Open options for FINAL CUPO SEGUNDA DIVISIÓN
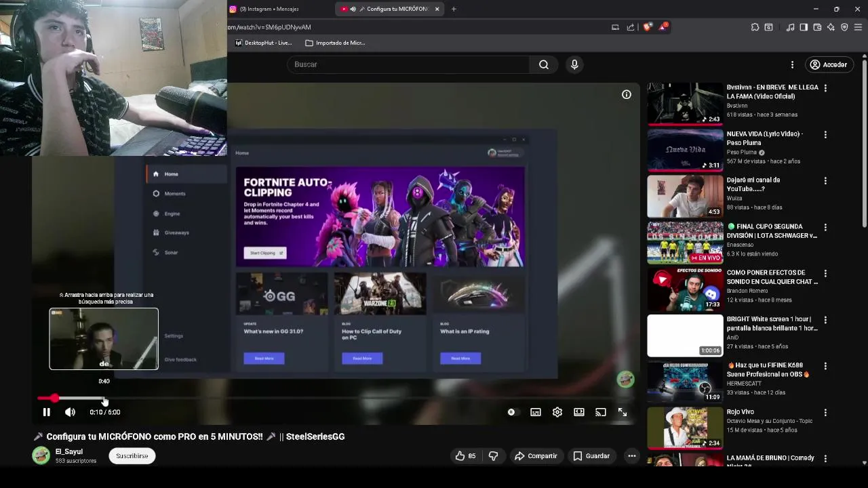 (825, 227)
